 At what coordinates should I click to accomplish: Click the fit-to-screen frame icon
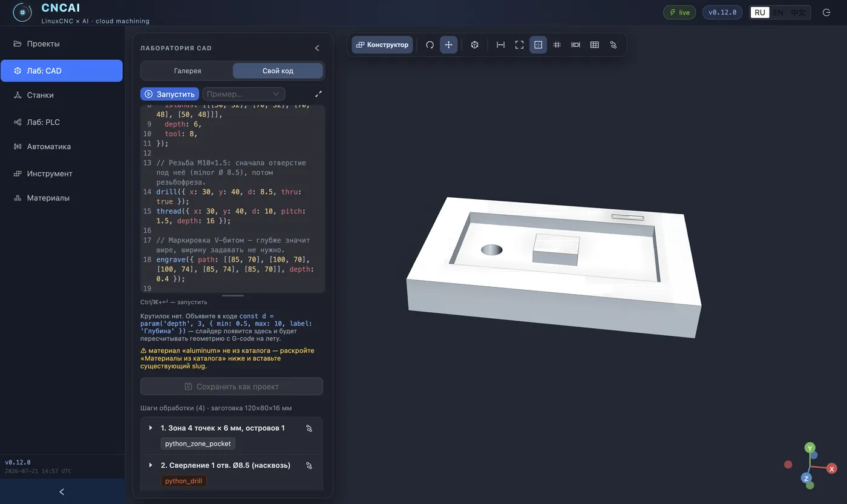[x=519, y=45]
